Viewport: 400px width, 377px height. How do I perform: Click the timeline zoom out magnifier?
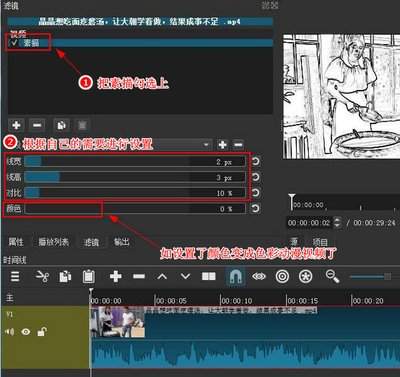[332, 276]
